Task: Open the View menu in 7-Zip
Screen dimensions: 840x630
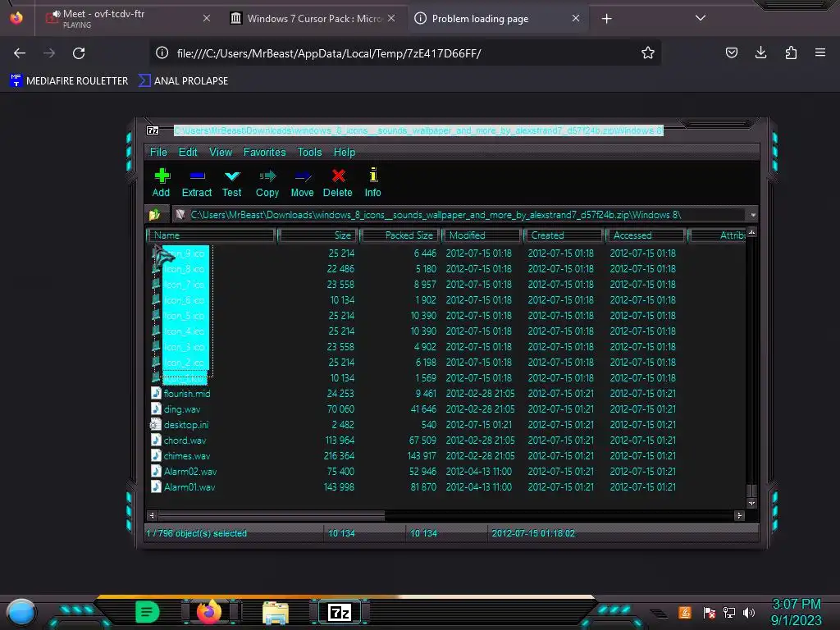Action: click(x=221, y=152)
